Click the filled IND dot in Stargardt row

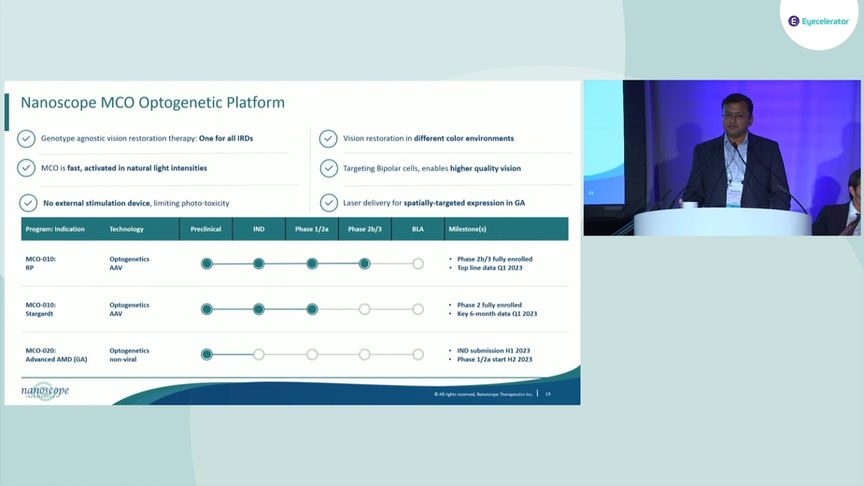click(x=258, y=309)
